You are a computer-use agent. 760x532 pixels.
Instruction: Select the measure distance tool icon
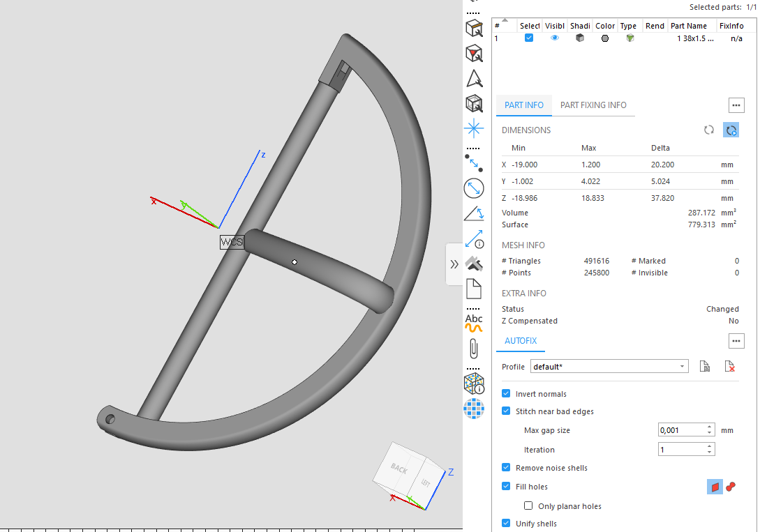point(474,163)
